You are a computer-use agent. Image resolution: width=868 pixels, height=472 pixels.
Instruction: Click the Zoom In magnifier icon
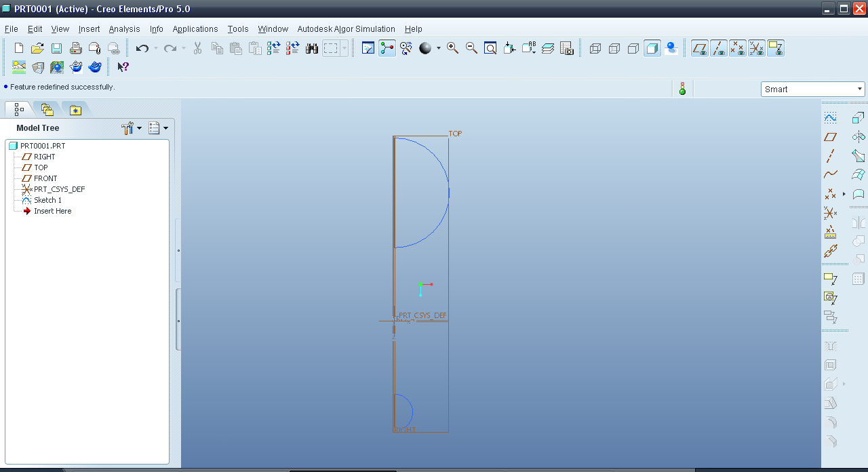click(452, 48)
